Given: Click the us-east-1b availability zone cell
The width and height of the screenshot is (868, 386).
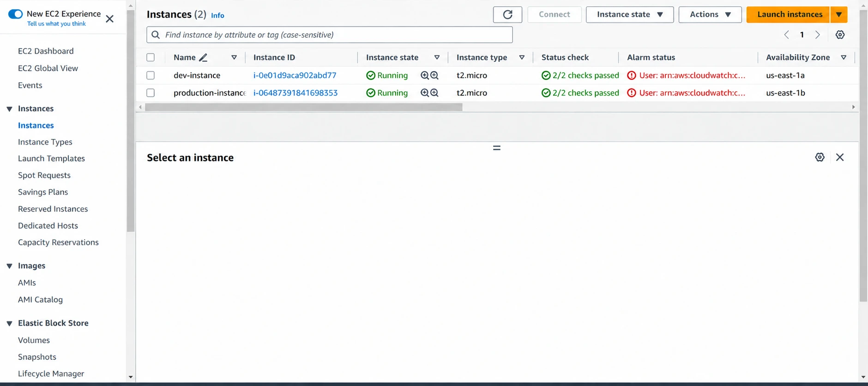Looking at the screenshot, I should [785, 93].
